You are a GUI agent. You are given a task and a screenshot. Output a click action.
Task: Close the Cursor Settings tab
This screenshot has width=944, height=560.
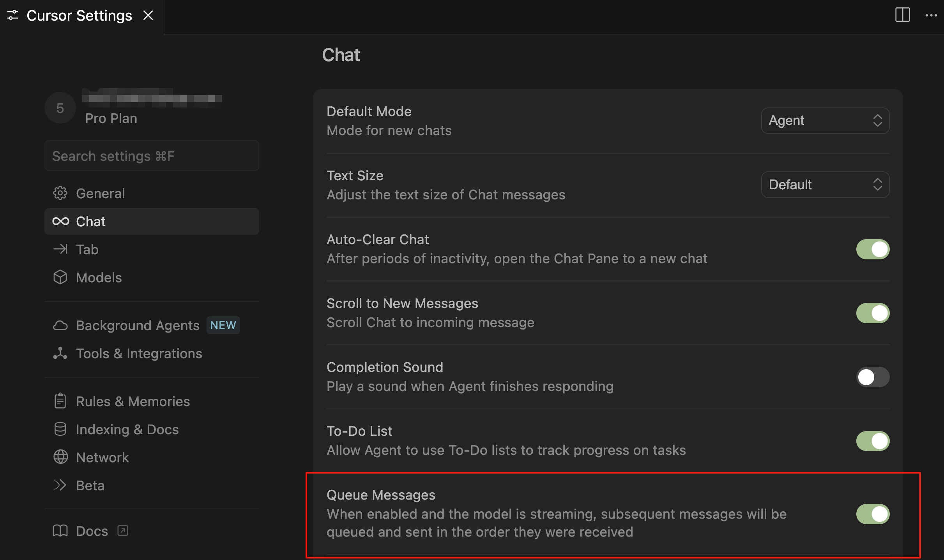pos(148,16)
